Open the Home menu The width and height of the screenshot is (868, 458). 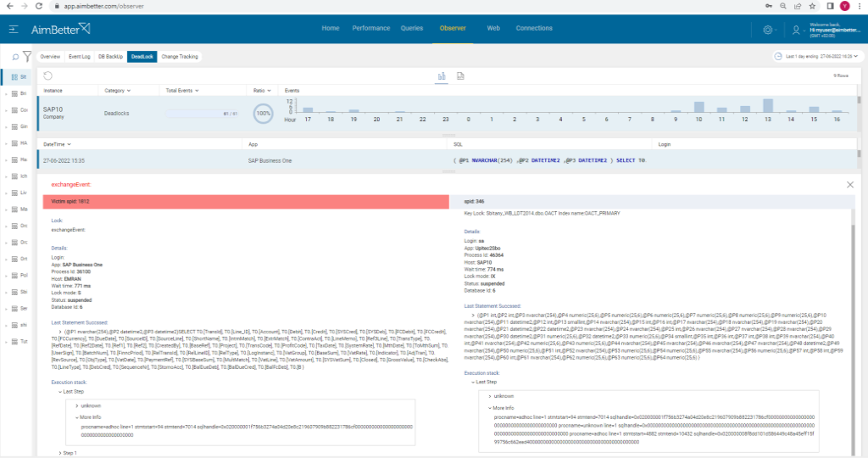[331, 28]
